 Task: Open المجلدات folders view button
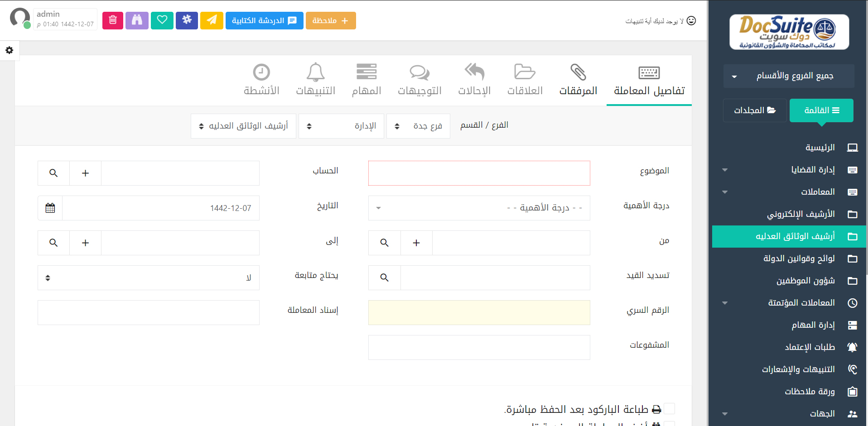[754, 110]
